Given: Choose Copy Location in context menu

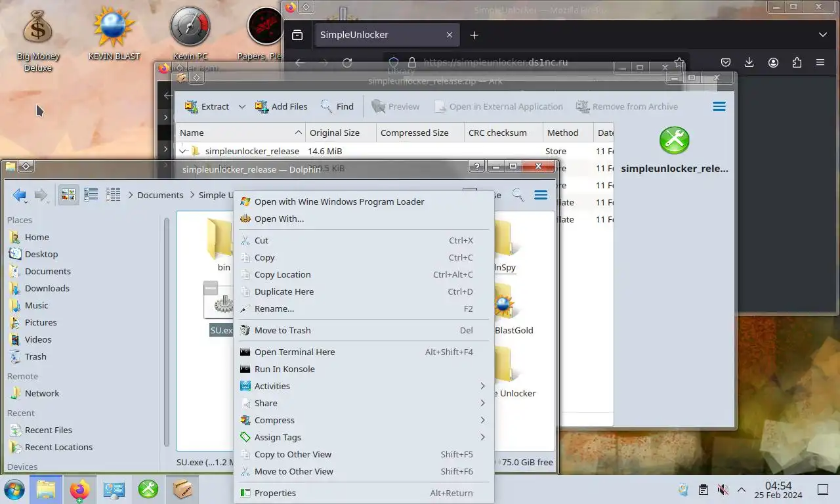Looking at the screenshot, I should pos(364,274).
